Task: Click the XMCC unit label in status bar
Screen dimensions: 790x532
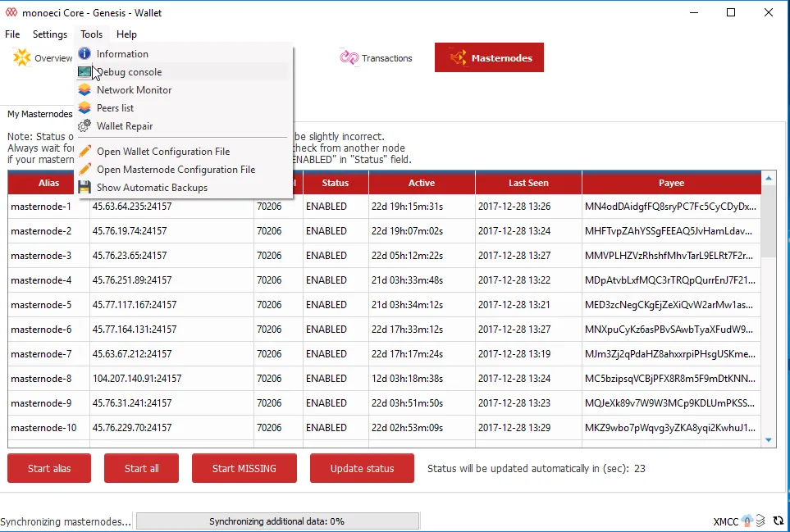Action: 726,521
